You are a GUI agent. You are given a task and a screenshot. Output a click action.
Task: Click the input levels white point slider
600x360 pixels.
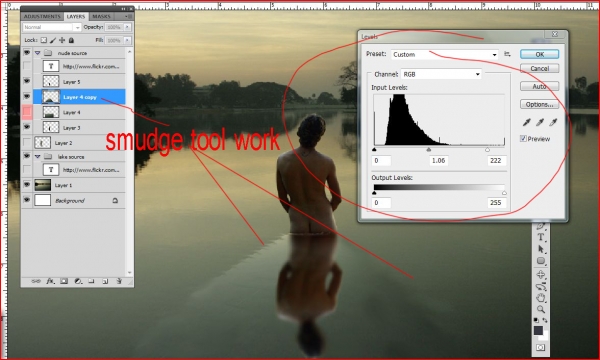click(487, 150)
